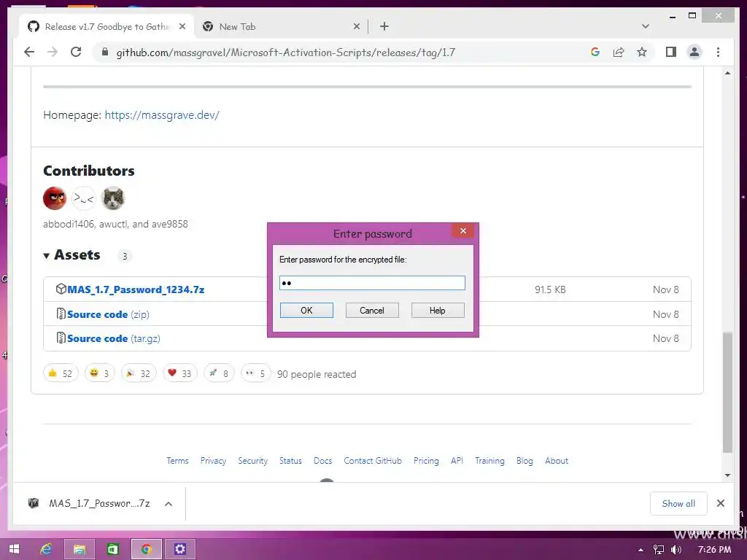
Task: Click eyes reaction 5
Action: [256, 373]
